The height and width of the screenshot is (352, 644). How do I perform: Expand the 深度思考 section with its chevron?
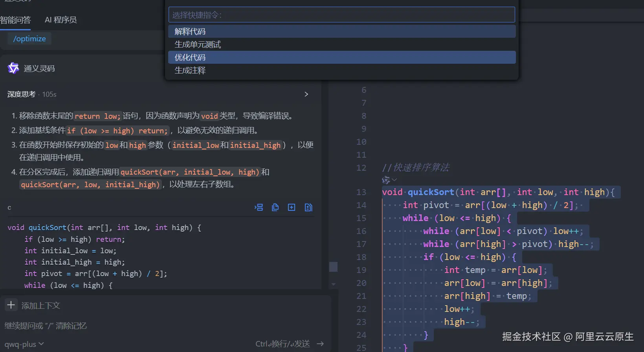[306, 94]
